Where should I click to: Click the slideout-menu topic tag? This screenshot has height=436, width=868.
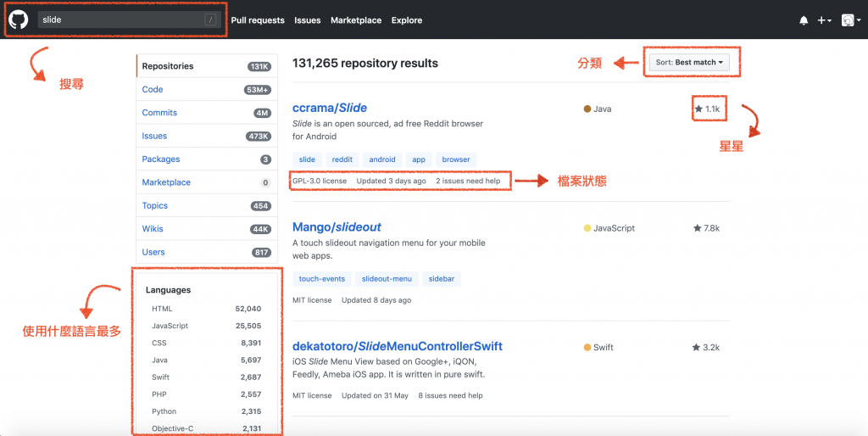tap(387, 279)
